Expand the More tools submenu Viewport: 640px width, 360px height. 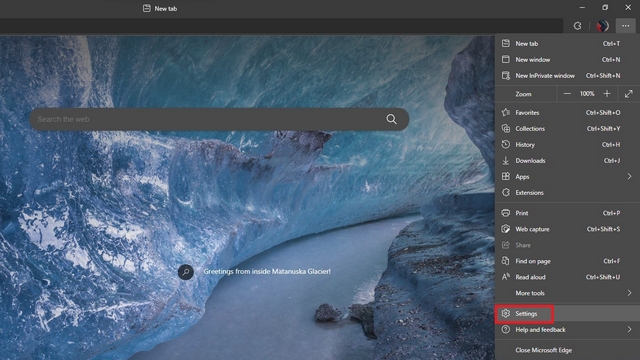click(567, 293)
